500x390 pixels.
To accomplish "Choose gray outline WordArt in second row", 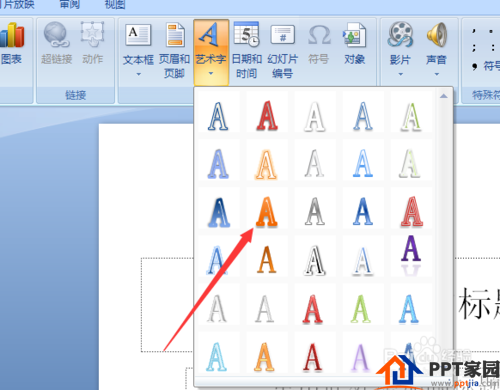I will point(315,164).
